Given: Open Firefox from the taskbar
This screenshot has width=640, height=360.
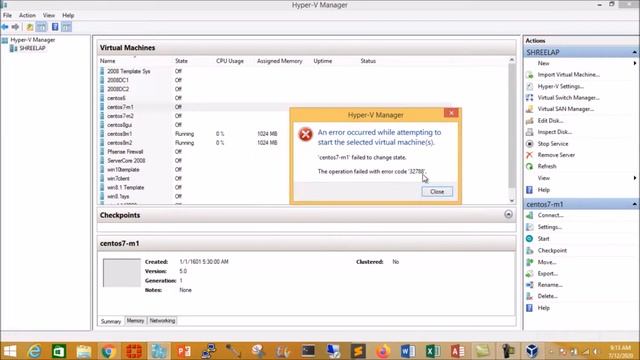Looking at the screenshot, I should pos(382,351).
